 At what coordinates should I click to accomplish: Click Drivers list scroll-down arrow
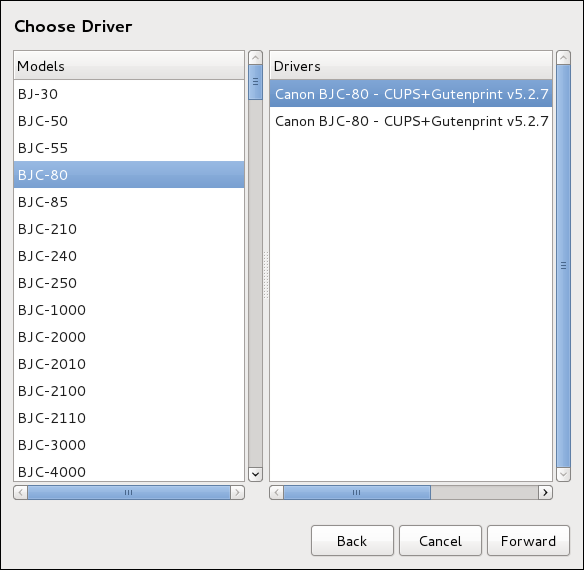click(563, 474)
